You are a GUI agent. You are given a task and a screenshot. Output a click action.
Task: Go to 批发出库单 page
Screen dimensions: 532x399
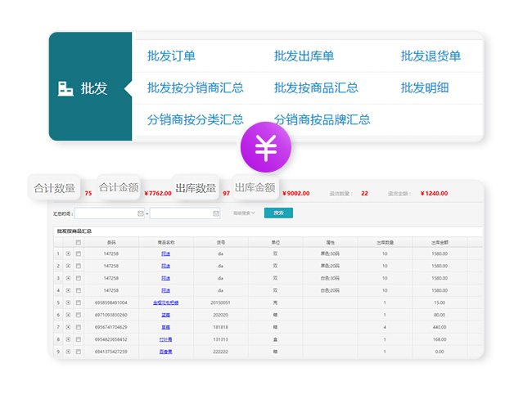304,56
